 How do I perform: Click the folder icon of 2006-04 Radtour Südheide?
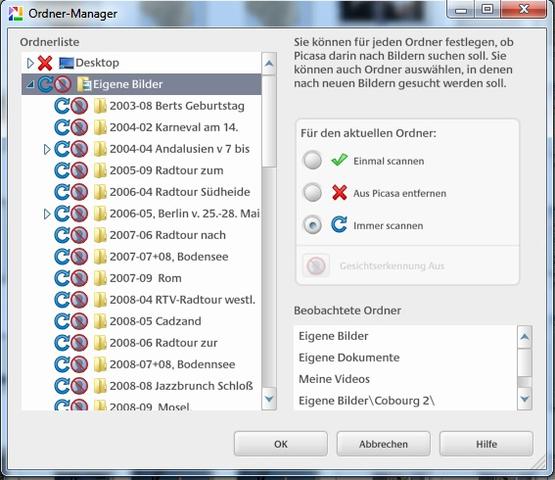100,192
